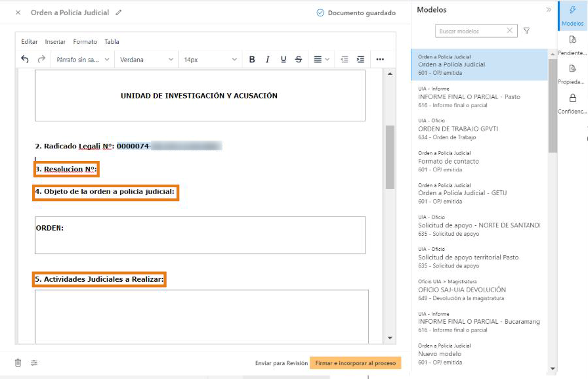Toggle italic text formatting
The width and height of the screenshot is (588, 379).
click(268, 59)
